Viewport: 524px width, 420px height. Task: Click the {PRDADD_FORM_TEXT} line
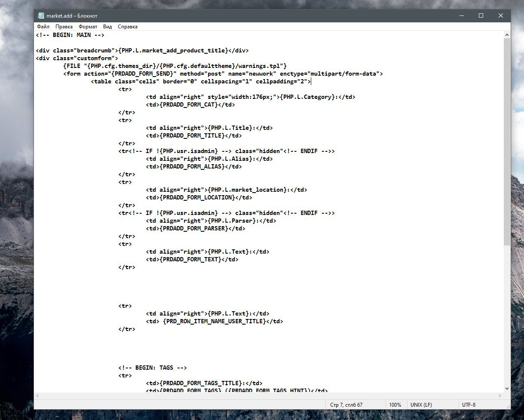(192, 259)
